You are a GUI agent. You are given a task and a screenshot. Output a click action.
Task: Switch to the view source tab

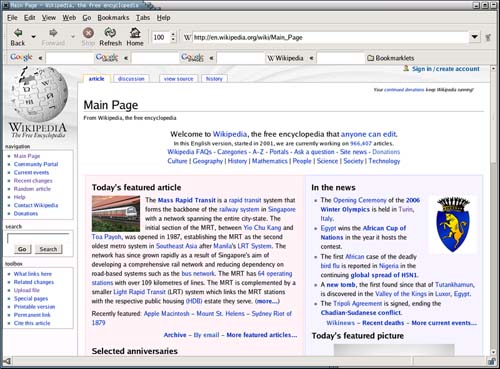(x=179, y=79)
